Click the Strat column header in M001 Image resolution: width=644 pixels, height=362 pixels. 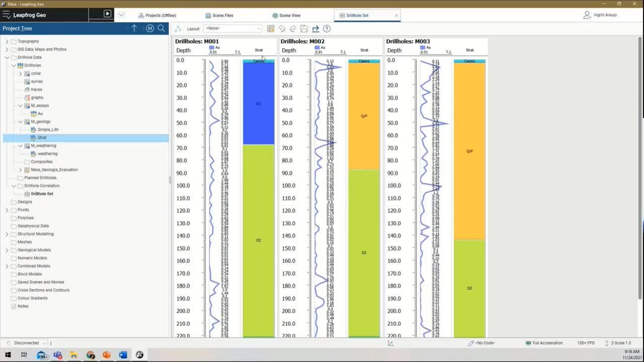(259, 50)
